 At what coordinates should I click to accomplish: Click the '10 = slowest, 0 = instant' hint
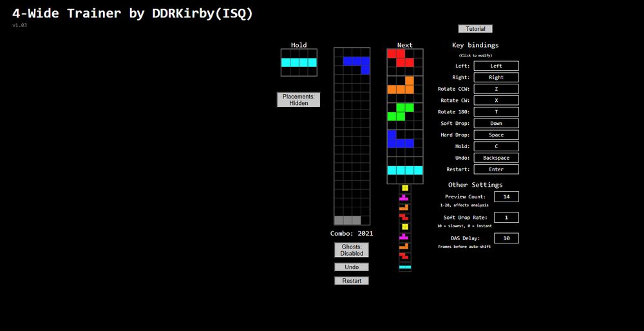[464, 226]
